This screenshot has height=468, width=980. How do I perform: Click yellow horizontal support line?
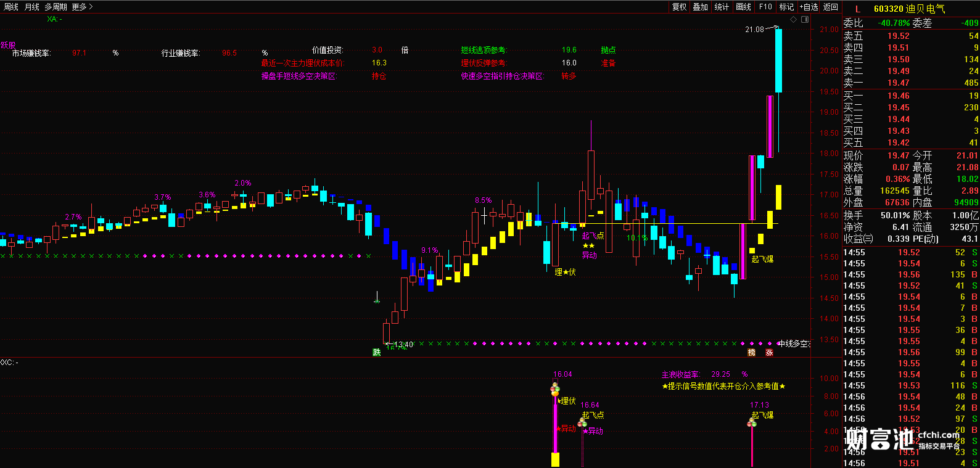click(666, 224)
